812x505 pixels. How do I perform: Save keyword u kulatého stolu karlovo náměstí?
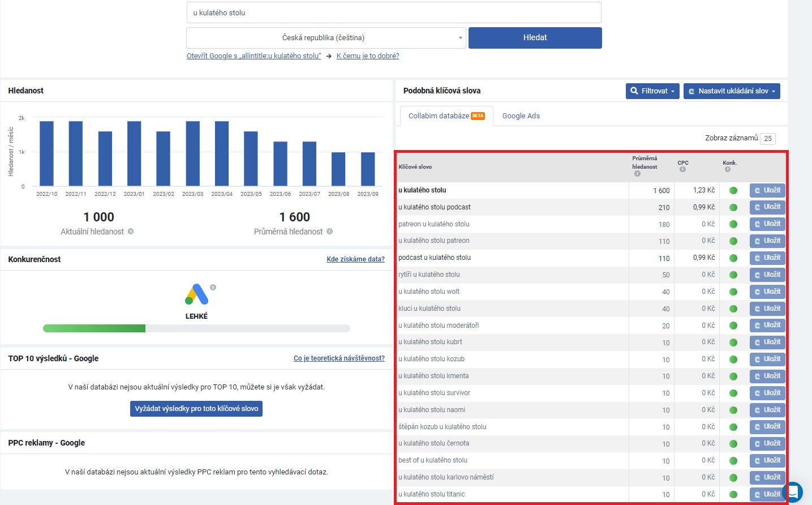coord(767,478)
